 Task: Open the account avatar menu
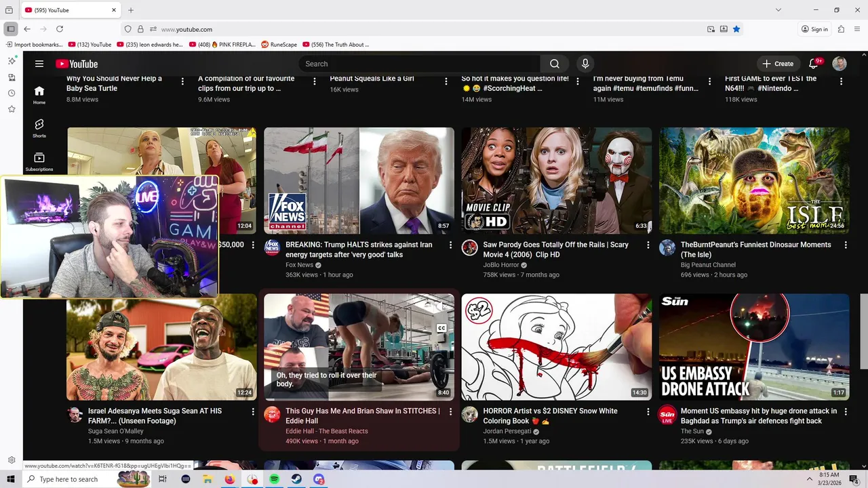click(840, 64)
